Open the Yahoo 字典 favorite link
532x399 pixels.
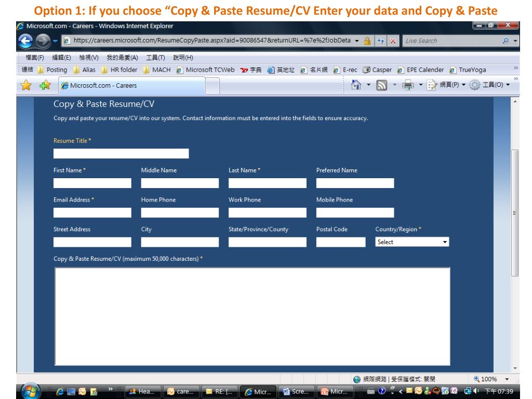(x=251, y=70)
